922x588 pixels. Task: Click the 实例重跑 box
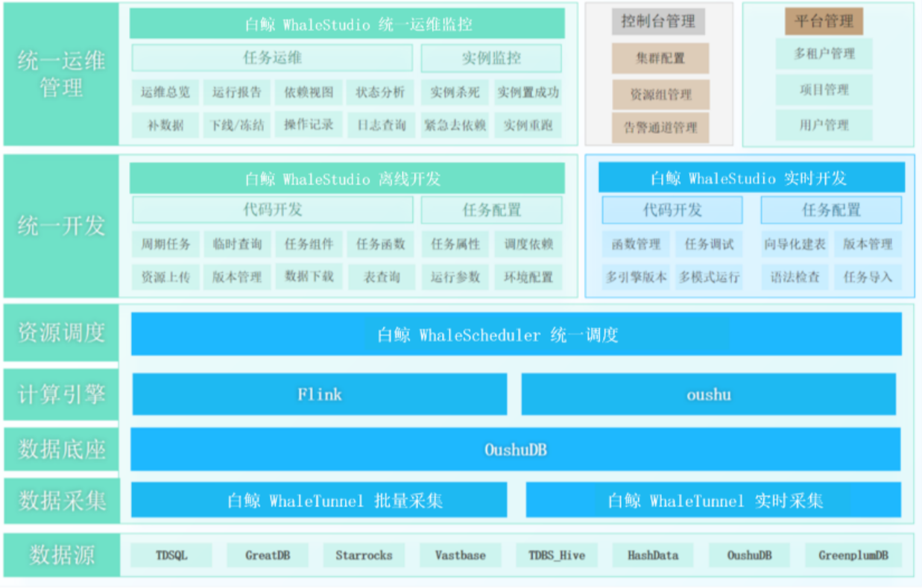tap(528, 125)
